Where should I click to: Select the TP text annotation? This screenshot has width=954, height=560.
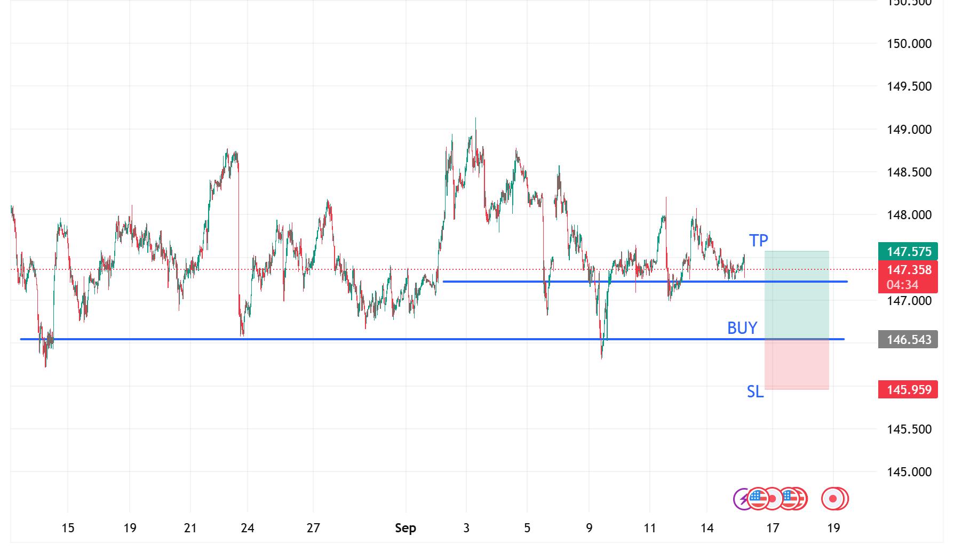(x=758, y=241)
